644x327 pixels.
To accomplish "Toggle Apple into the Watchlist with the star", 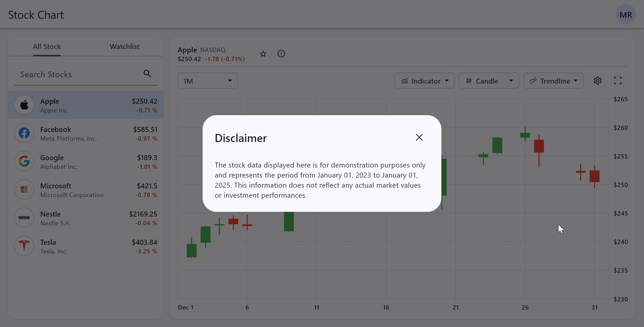I will coord(263,54).
